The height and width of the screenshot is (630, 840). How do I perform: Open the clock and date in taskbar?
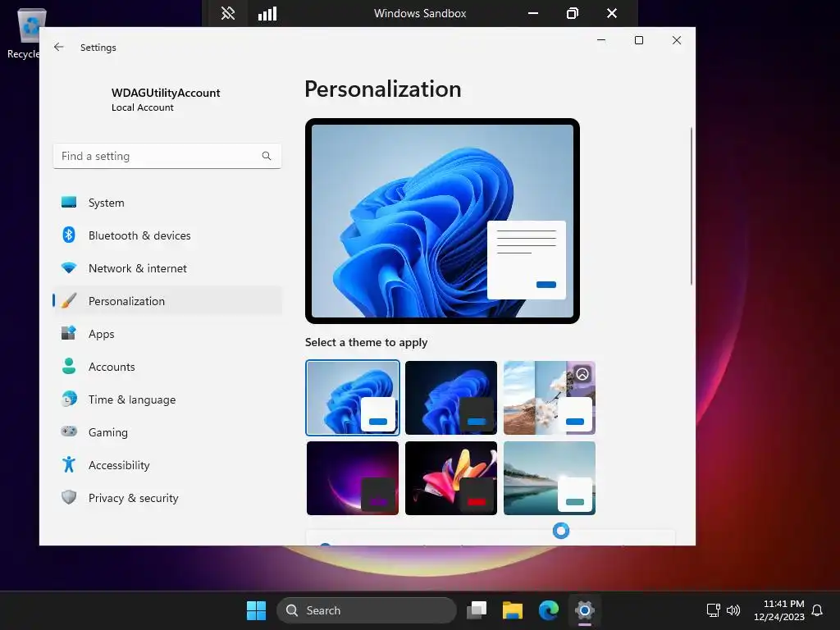point(779,610)
